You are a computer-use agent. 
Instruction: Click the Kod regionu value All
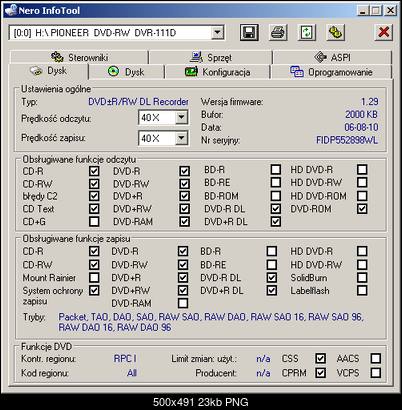[x=132, y=373]
